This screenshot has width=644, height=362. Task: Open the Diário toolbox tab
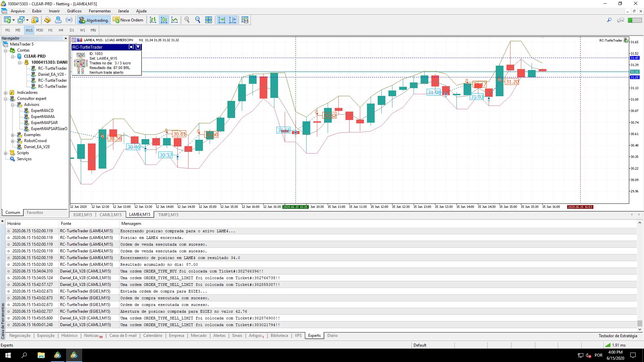tap(332, 336)
